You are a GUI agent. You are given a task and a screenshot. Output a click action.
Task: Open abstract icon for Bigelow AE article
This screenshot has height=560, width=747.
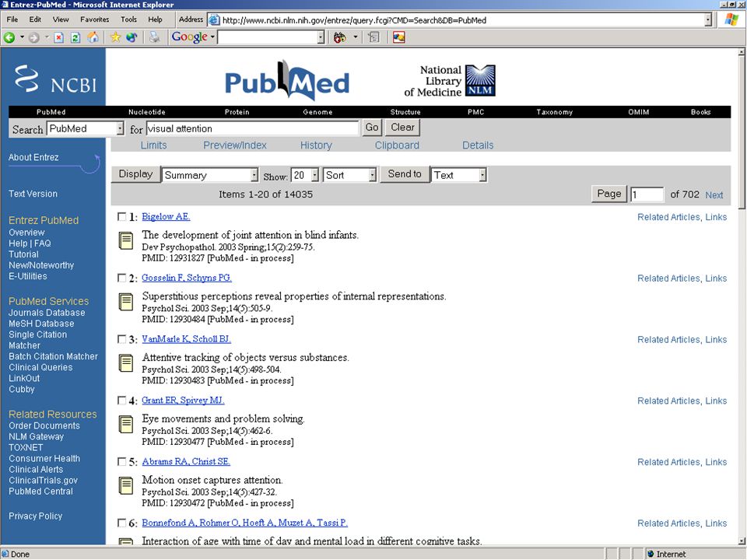126,240
